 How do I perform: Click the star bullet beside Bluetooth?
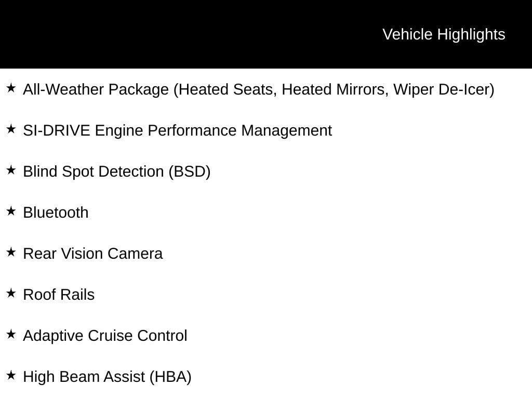pos(11,211)
